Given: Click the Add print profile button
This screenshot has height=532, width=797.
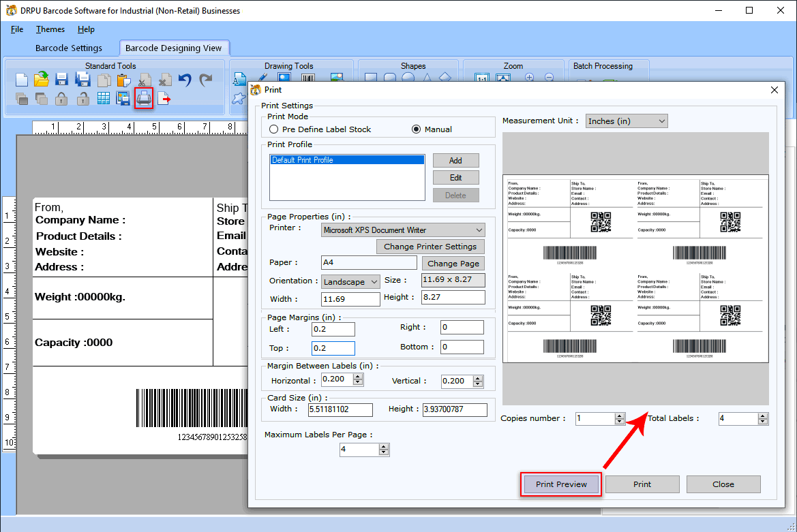Looking at the screenshot, I should [x=456, y=160].
